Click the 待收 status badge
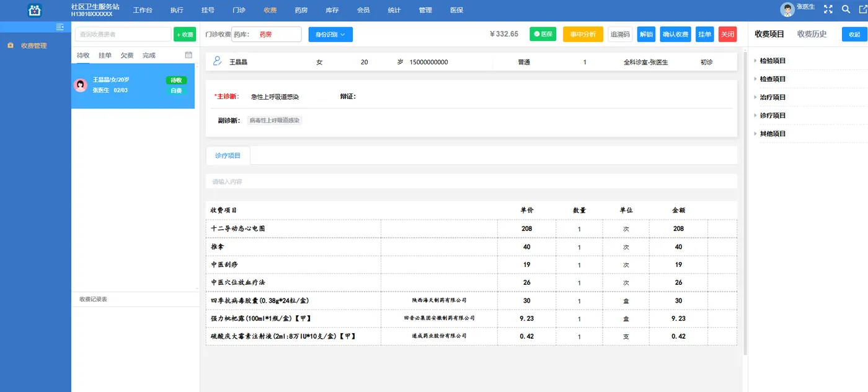 coord(176,80)
